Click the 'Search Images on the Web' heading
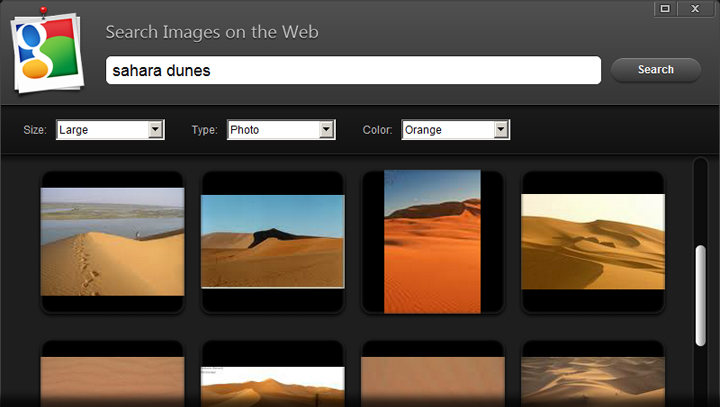This screenshot has width=720, height=407. point(212,32)
